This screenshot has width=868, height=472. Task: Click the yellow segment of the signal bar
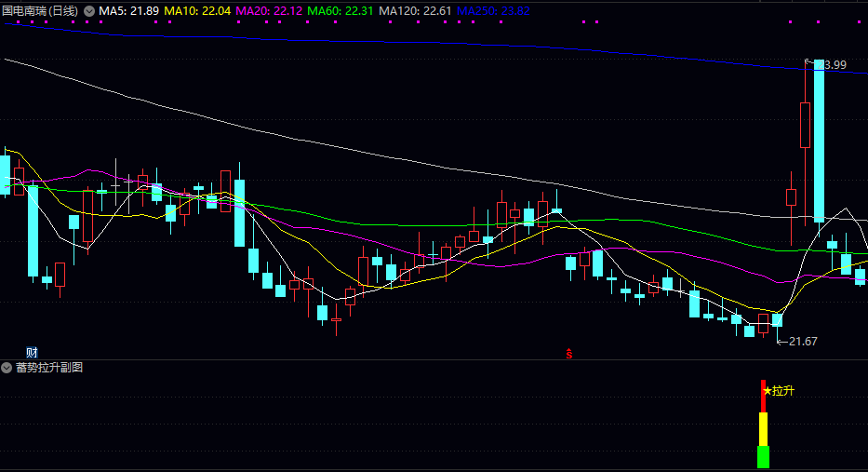pyautogui.click(x=764, y=429)
